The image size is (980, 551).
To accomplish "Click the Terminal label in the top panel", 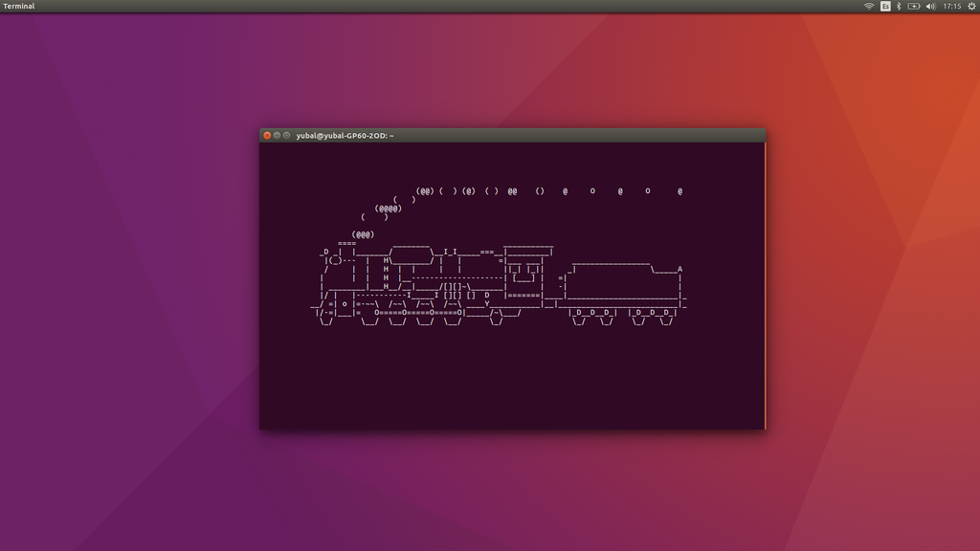I will pos(19,6).
